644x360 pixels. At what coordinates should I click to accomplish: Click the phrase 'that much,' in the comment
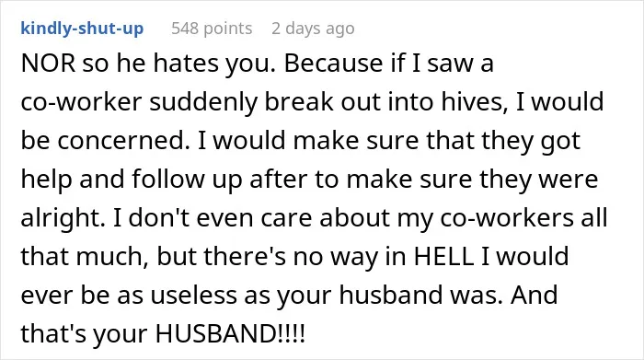click(85, 257)
